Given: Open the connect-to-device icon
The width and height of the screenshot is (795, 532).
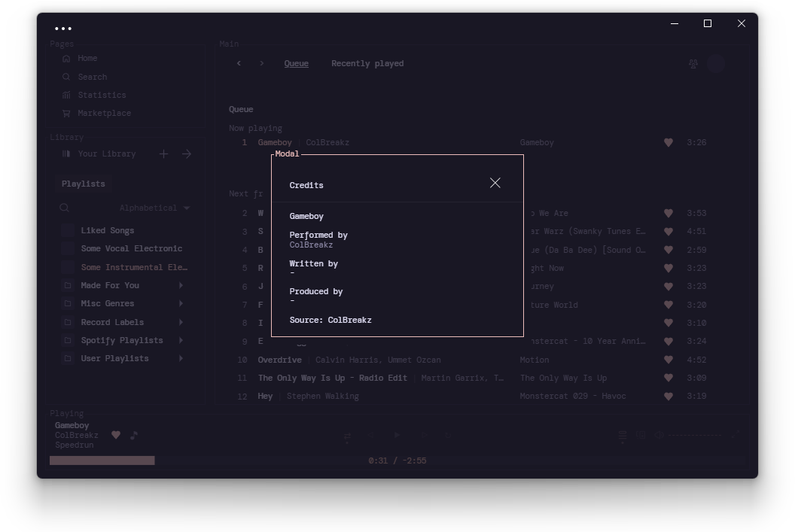Looking at the screenshot, I should point(641,435).
